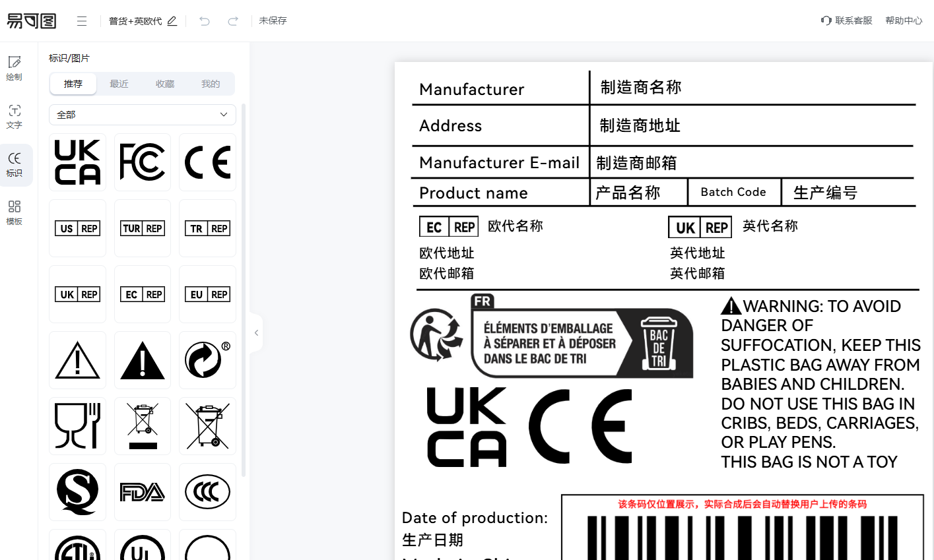The height and width of the screenshot is (560, 934).
Task: Undo the last action
Action: coord(205,21)
